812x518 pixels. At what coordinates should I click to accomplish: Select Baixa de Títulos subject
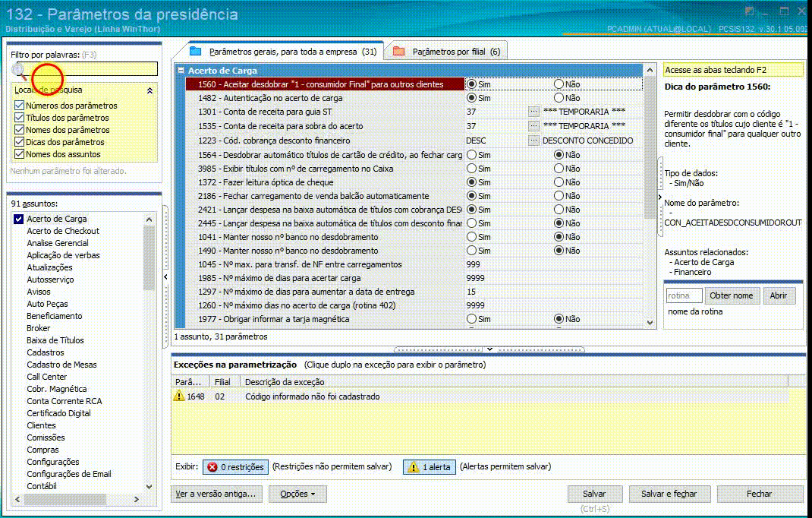click(x=55, y=340)
